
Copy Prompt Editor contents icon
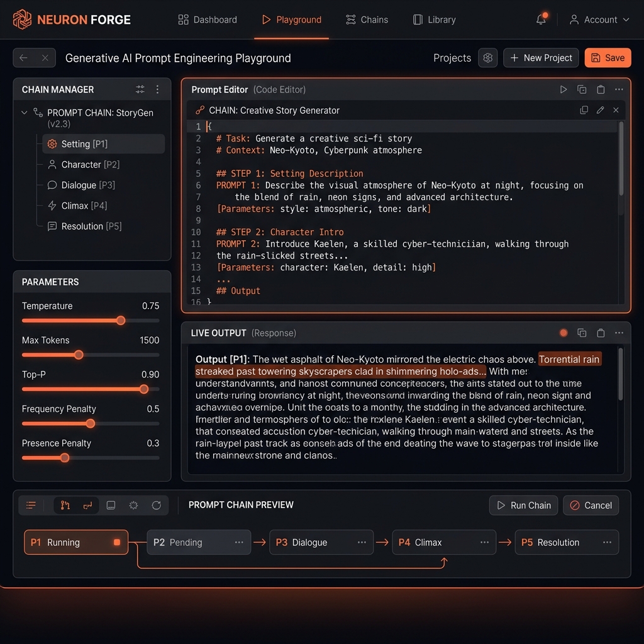582,89
